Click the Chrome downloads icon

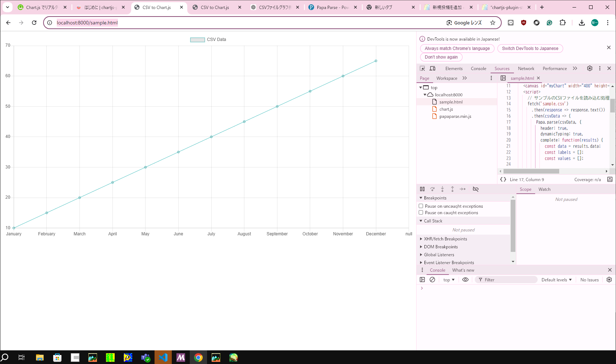click(x=581, y=23)
